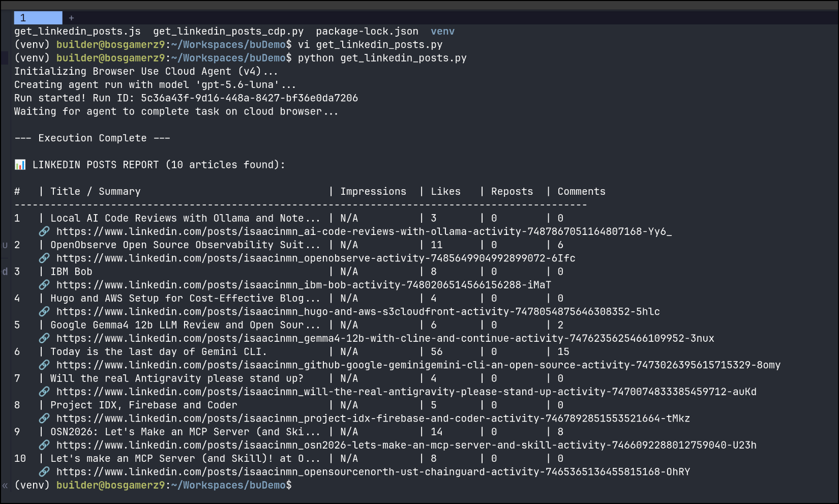Screen dimensions: 839x504
Task: Click the title 'OpenObserve Open Source Observability Suit...'
Action: pos(186,245)
